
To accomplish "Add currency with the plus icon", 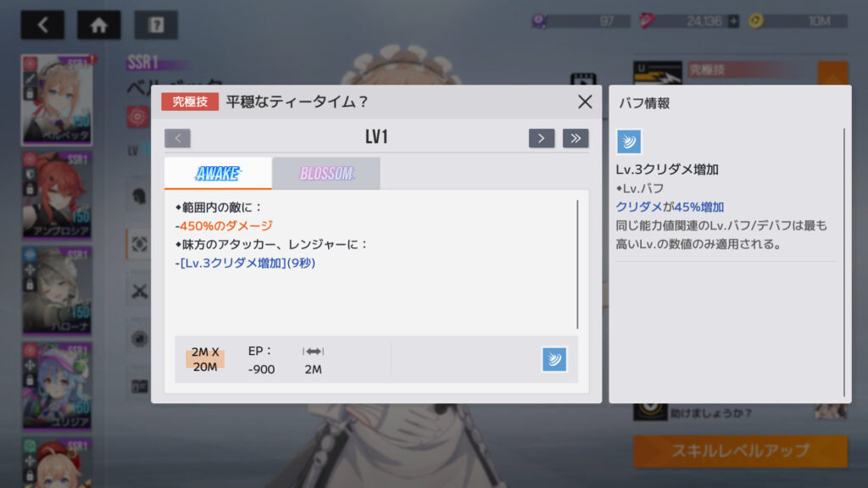I will (x=733, y=21).
